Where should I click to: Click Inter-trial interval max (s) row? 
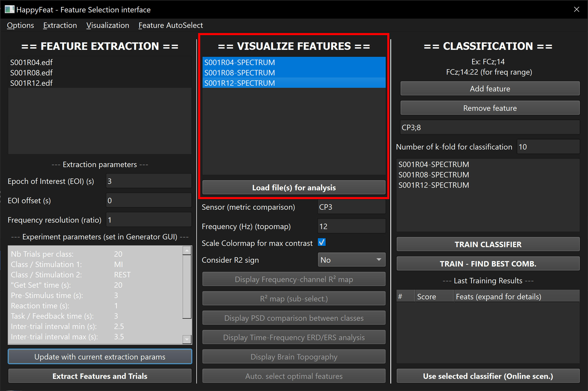95,337
